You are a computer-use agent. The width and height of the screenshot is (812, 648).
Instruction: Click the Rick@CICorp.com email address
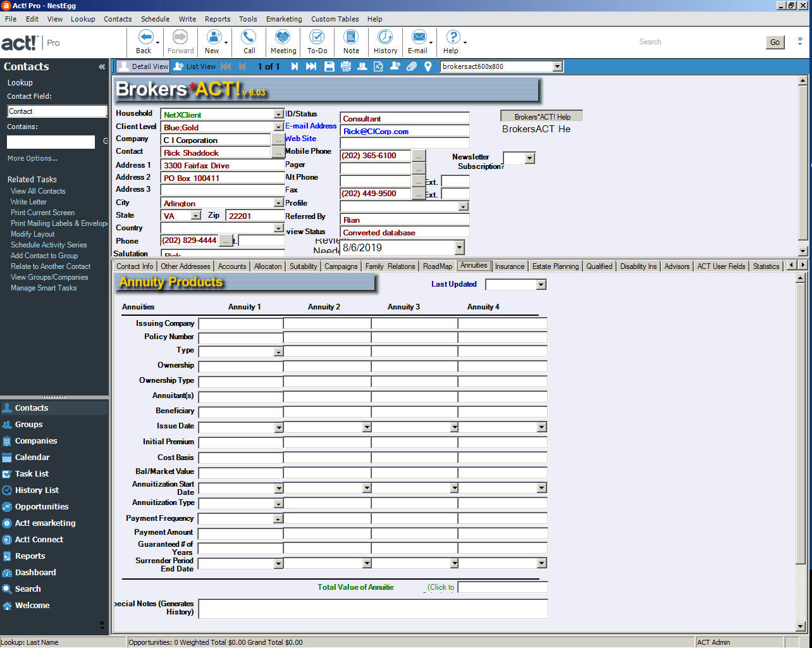[376, 132]
